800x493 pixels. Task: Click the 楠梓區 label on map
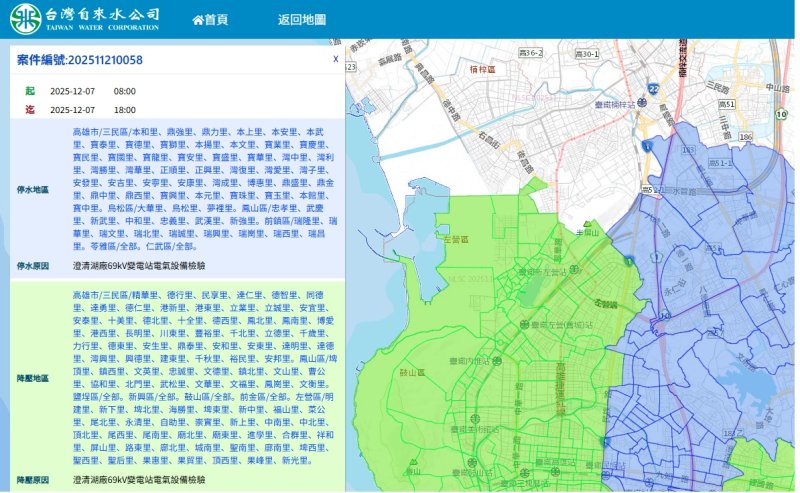[482, 68]
